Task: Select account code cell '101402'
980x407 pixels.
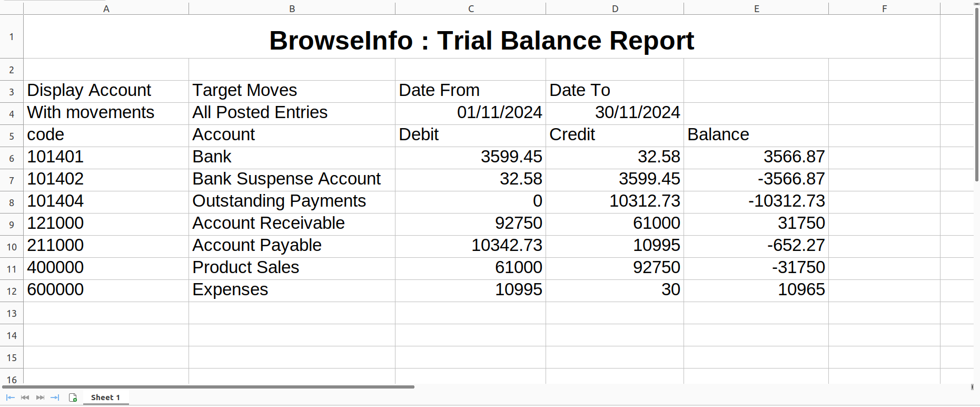Action: pos(106,180)
